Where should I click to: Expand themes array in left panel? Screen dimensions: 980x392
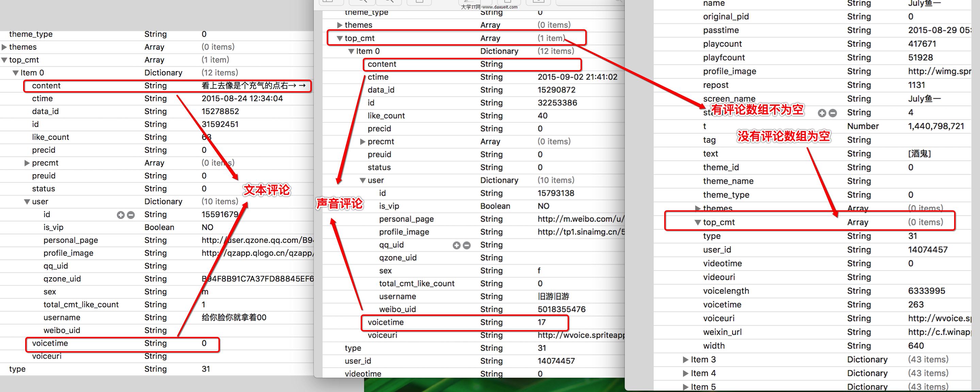point(4,47)
